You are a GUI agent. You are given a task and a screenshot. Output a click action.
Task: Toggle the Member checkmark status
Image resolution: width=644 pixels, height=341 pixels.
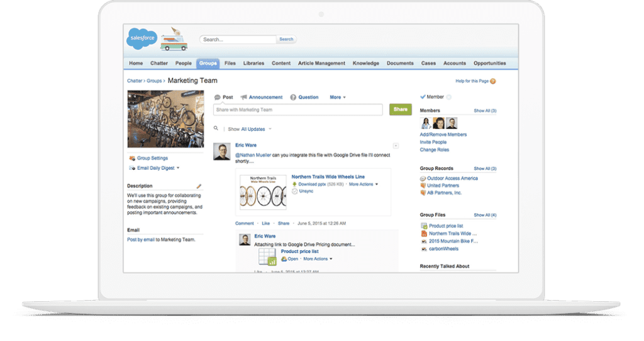coord(423,97)
